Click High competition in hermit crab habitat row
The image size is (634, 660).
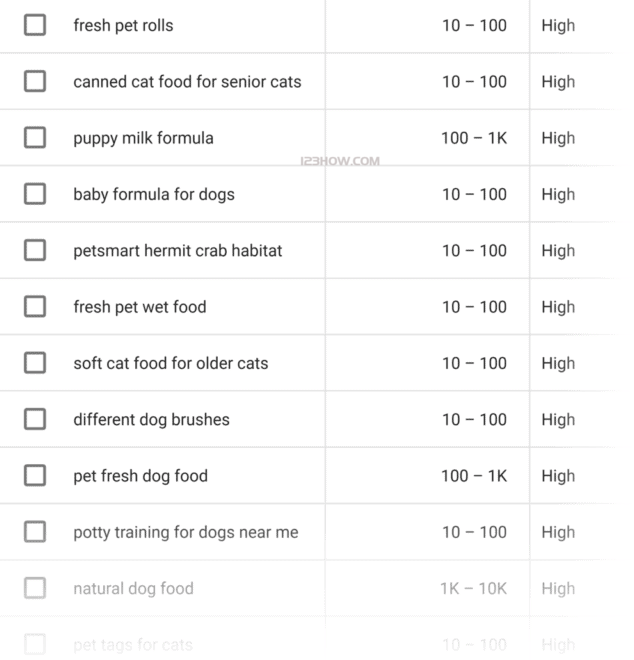pyautogui.click(x=558, y=250)
